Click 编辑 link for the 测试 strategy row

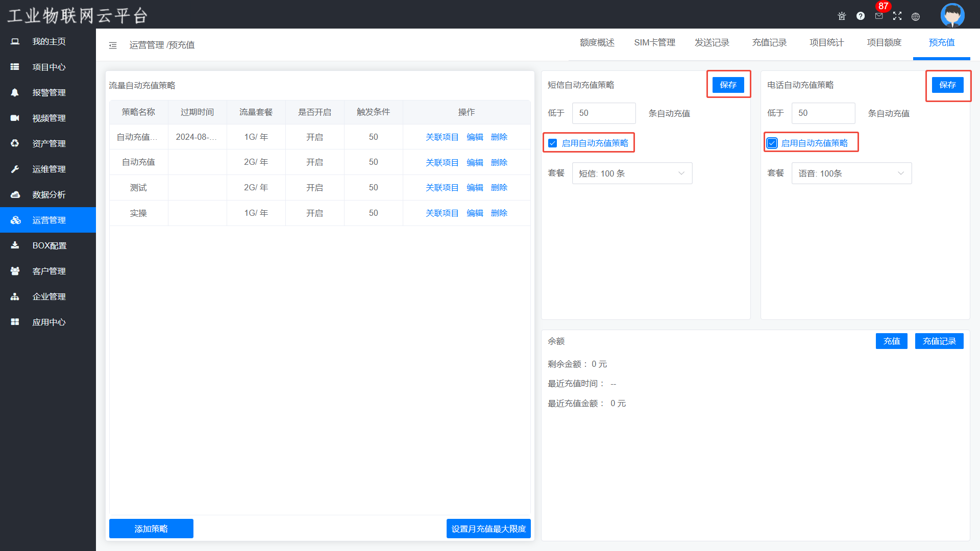475,188
